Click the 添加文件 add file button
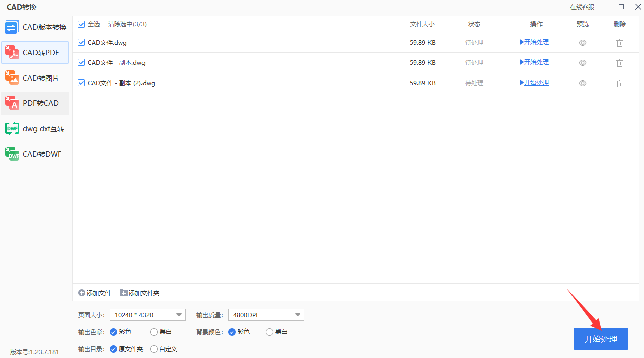The width and height of the screenshot is (644, 358). 95,293
